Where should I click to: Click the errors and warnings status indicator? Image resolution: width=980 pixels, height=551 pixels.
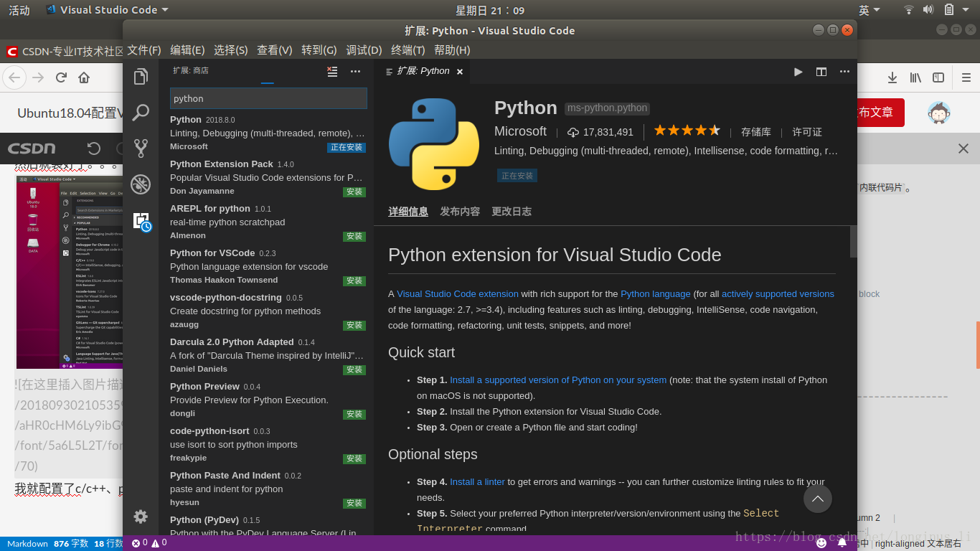[x=149, y=543]
